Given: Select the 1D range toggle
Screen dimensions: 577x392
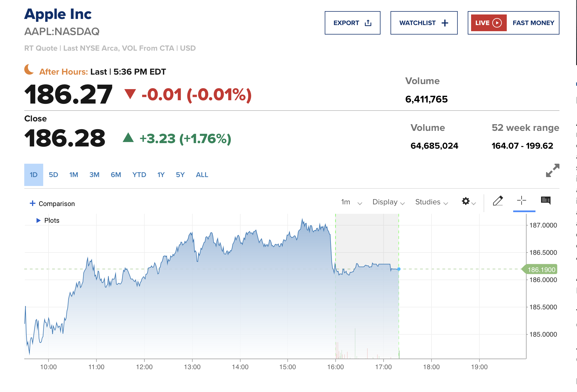Looking at the screenshot, I should pyautogui.click(x=34, y=175).
